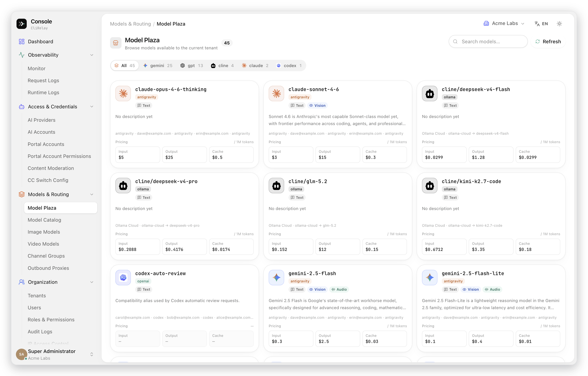The height and width of the screenshot is (376, 588).
Task: Click the Access & Credentials robot icon
Action: (21, 107)
